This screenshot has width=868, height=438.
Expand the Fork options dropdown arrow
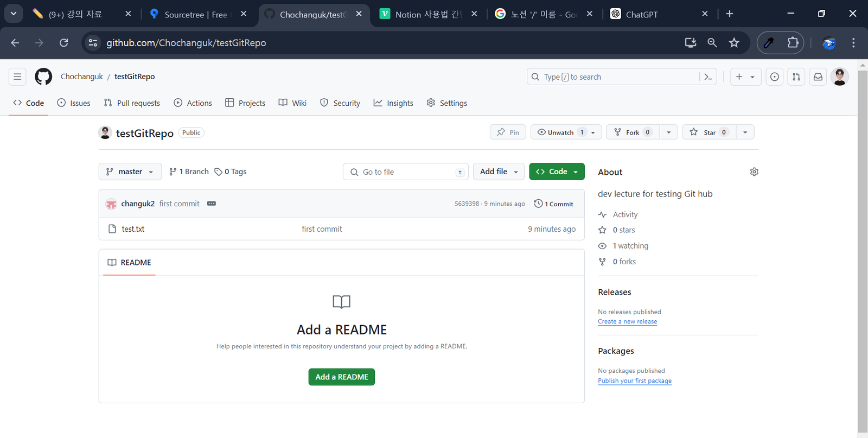pos(669,132)
